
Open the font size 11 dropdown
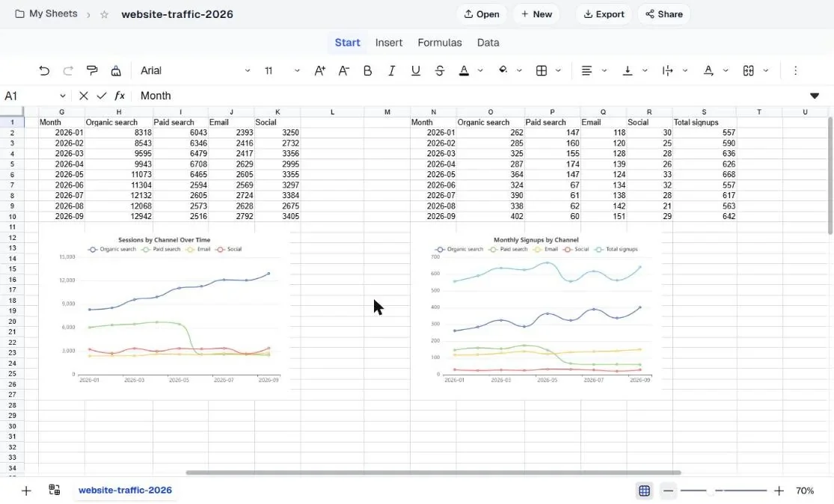pyautogui.click(x=282, y=71)
